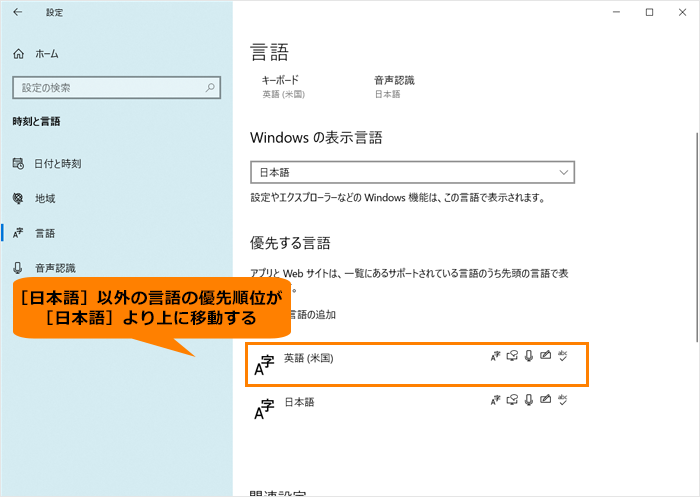Image resolution: width=700 pixels, height=497 pixels.
Task: Click the 時刻と言語 section heading
Action: click(x=36, y=121)
